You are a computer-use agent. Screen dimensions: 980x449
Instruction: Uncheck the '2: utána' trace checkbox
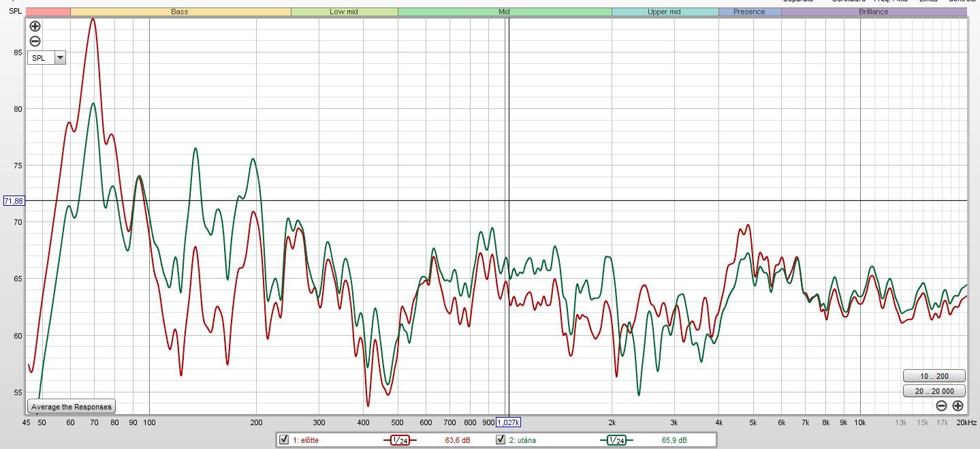[x=501, y=439]
